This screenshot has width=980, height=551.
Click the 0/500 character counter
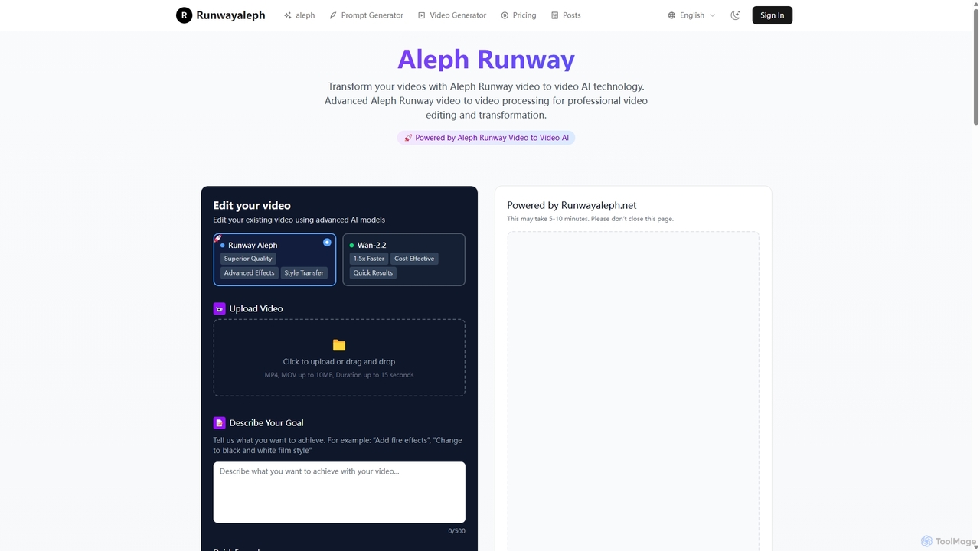456,531
